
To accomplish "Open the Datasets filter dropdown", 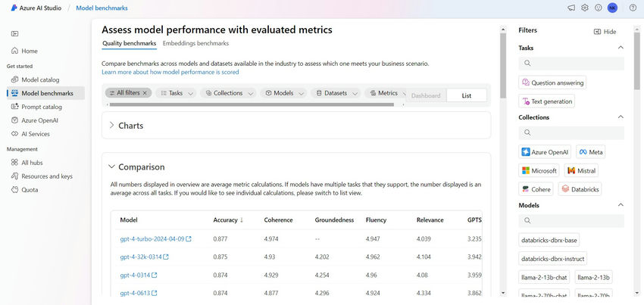I will coord(336,93).
